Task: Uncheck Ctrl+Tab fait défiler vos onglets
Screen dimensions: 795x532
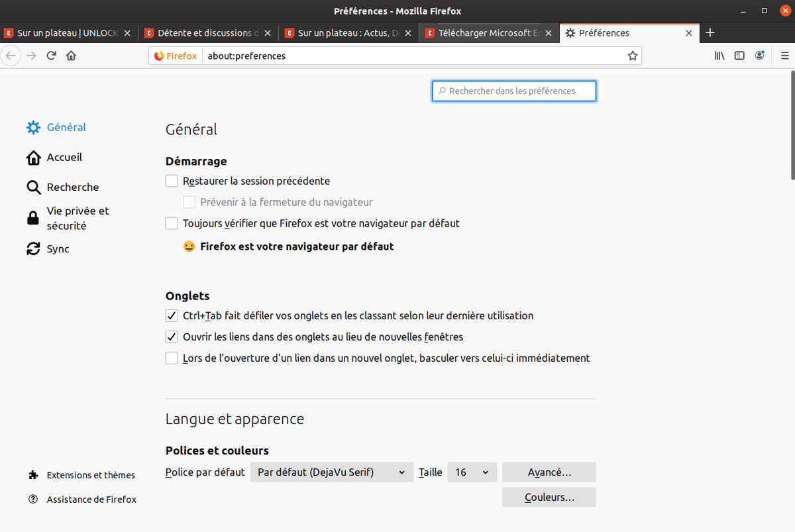Action: click(x=172, y=315)
